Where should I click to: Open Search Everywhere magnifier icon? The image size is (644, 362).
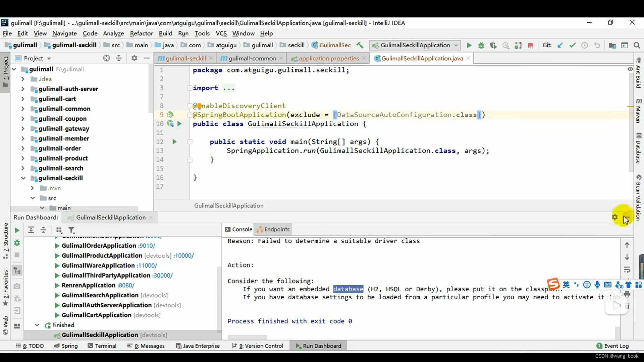click(x=637, y=45)
